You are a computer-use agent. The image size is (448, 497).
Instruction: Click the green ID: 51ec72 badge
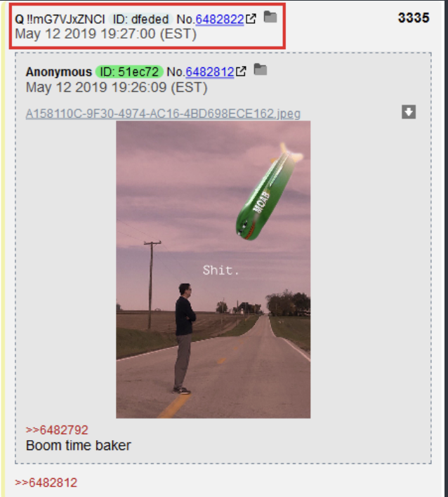pyautogui.click(x=129, y=72)
